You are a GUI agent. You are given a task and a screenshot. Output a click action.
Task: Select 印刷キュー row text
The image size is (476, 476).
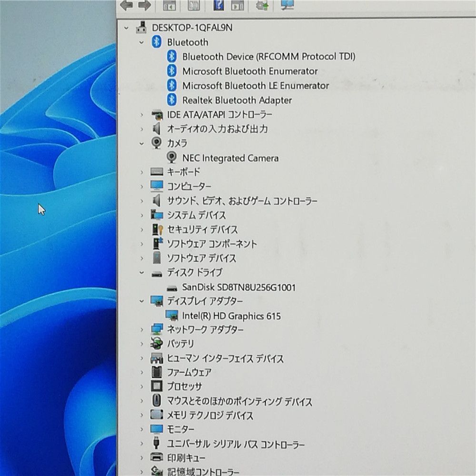(186, 457)
